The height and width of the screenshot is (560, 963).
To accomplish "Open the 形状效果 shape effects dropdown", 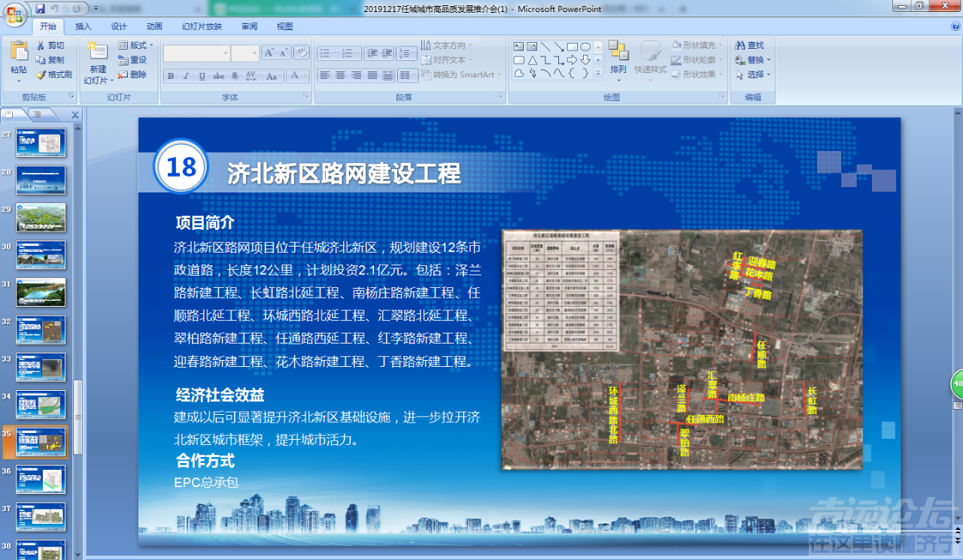I will tap(698, 74).
